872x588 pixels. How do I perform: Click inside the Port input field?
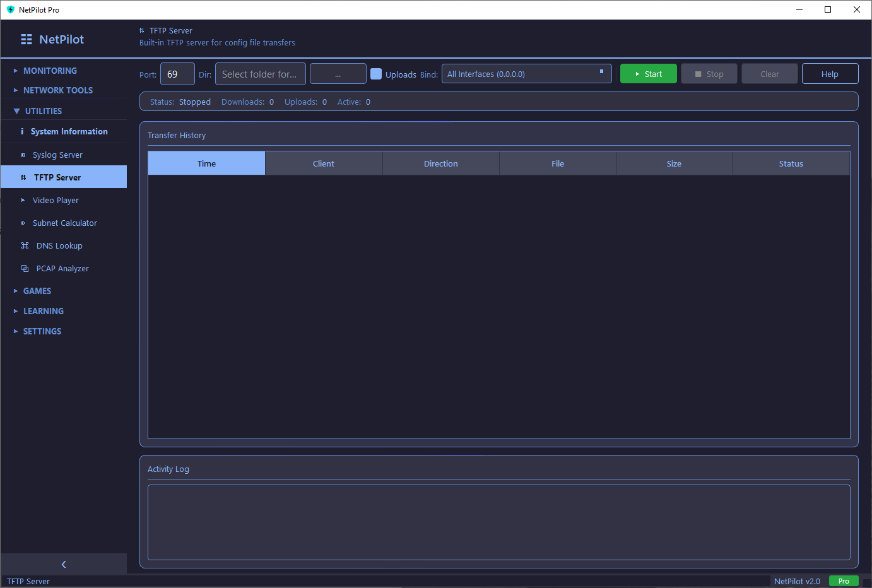click(177, 73)
